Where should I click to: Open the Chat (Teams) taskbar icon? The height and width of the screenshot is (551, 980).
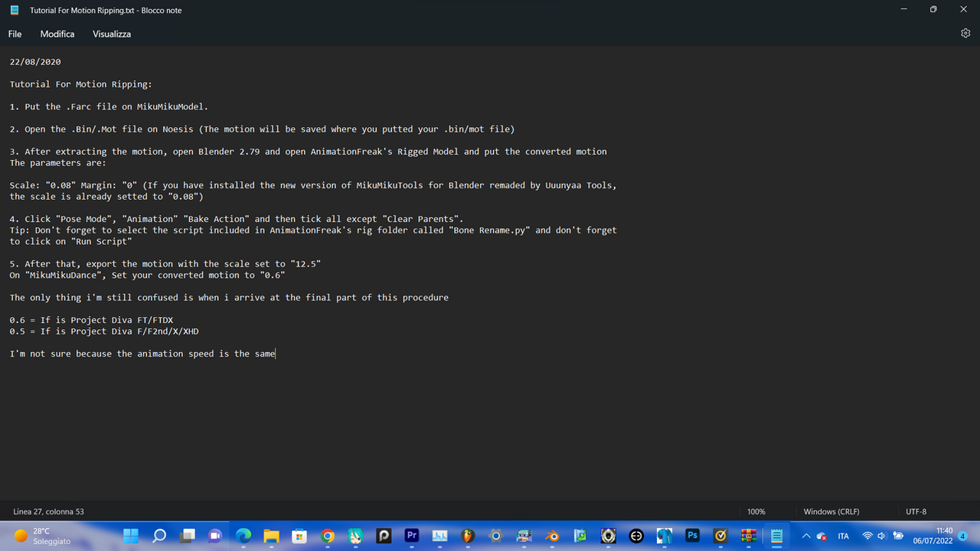(215, 536)
